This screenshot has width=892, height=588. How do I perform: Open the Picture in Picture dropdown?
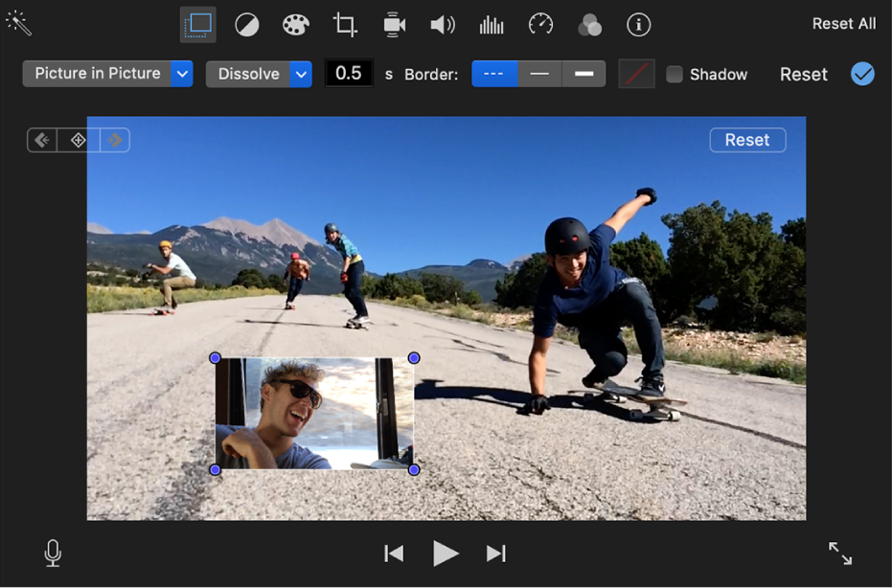tap(106, 73)
